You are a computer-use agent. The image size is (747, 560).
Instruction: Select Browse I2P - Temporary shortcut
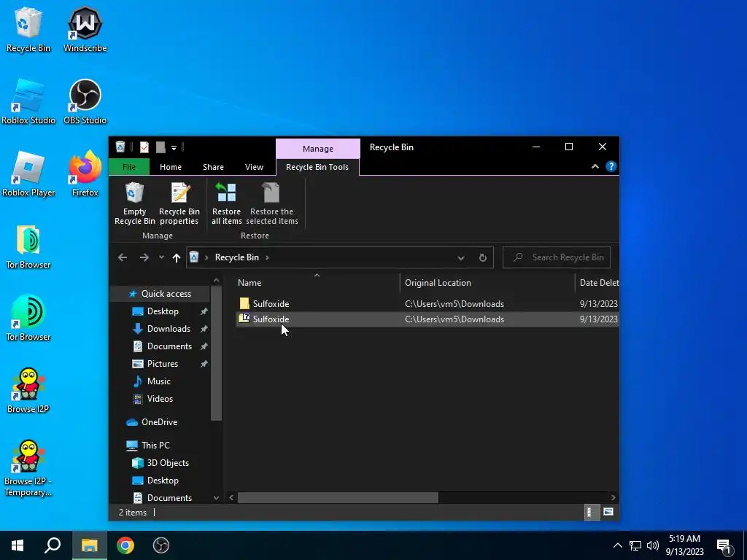click(28, 468)
